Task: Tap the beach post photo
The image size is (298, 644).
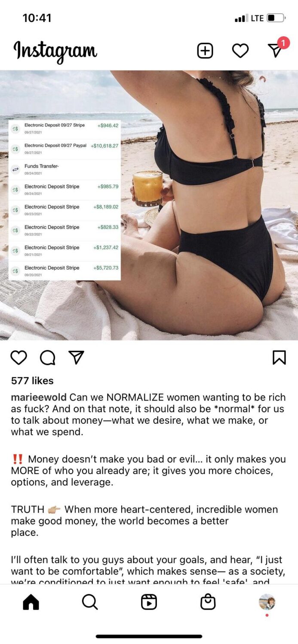Action: [149, 205]
